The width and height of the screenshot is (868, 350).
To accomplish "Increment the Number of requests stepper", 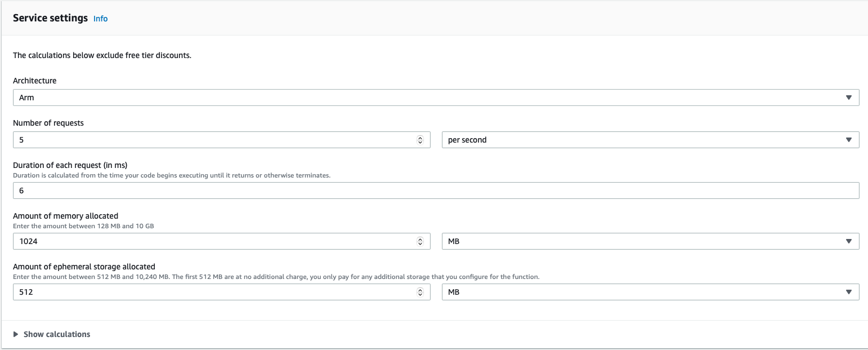I will coord(420,137).
